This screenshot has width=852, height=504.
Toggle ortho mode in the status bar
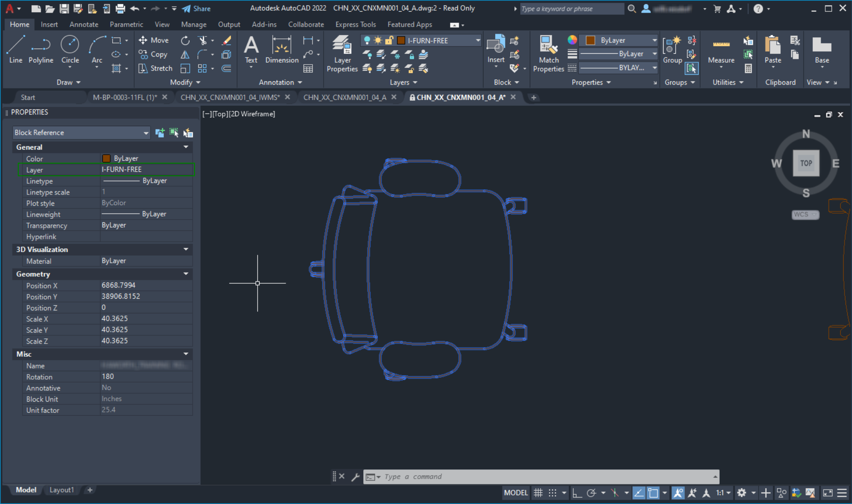577,492
